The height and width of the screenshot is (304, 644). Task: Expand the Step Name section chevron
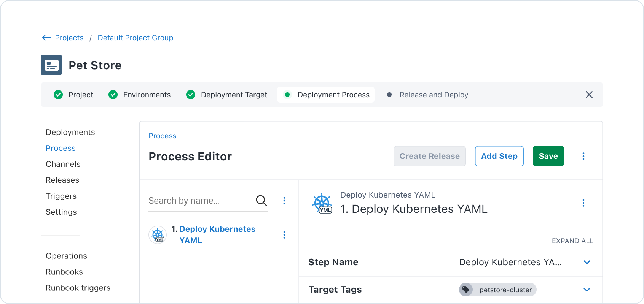coord(587,262)
